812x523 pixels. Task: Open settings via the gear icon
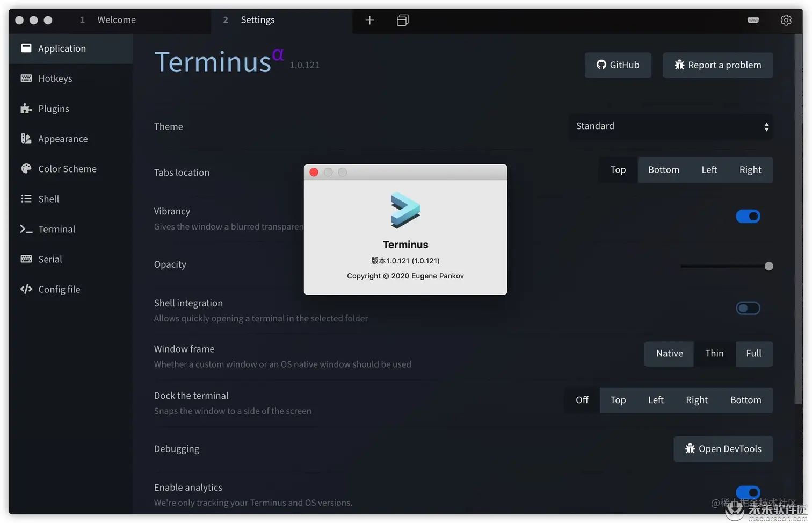tap(786, 20)
